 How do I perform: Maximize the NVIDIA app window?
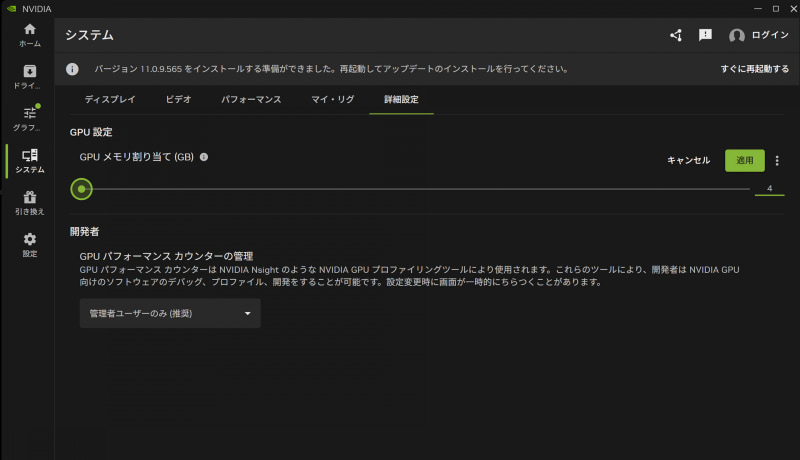(776, 9)
